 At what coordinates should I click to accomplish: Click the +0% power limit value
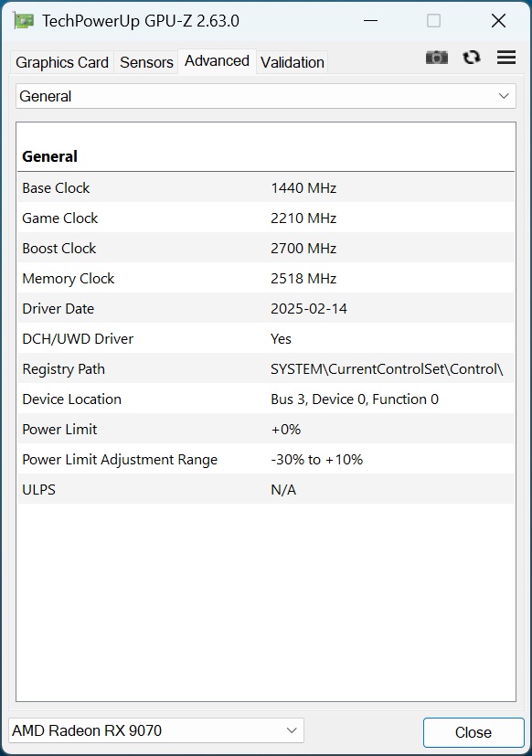[x=285, y=429]
